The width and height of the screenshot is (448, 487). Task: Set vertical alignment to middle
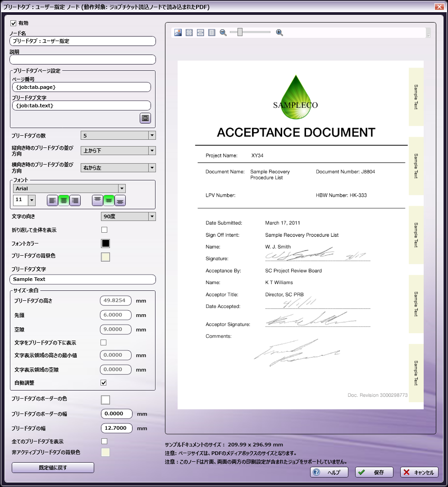(109, 201)
